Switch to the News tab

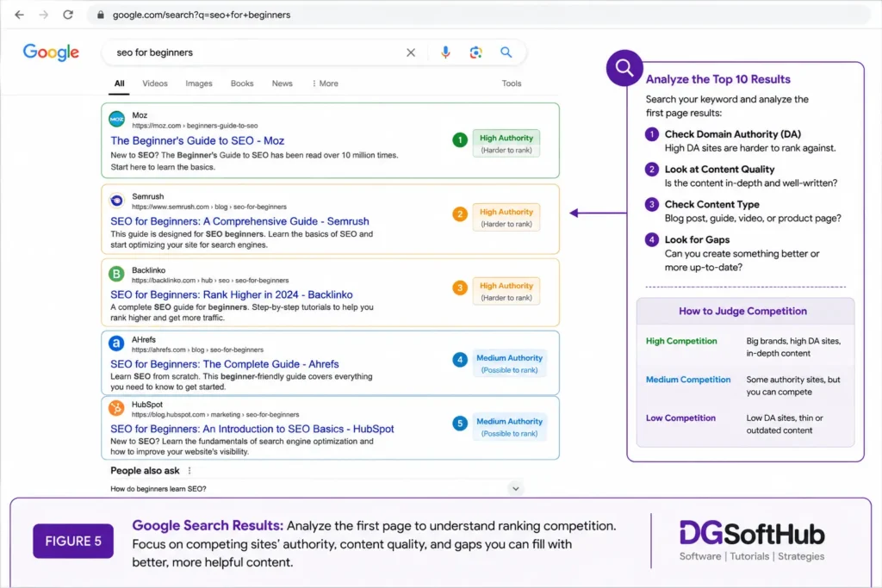(282, 84)
